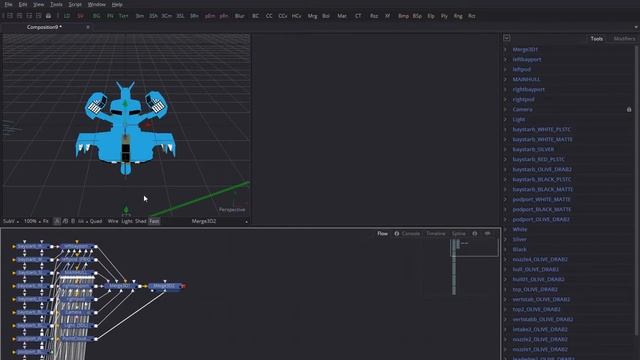Select the rightpod tool in the list

[523, 99]
